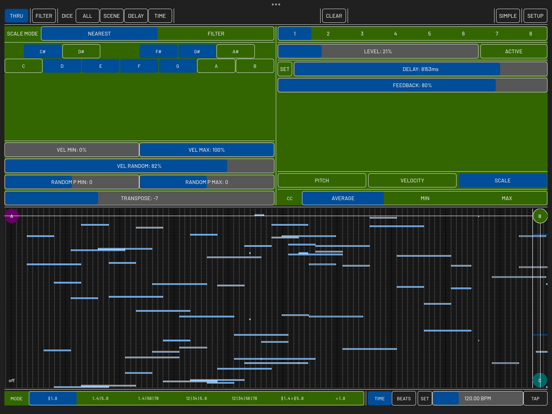Viewport: 552px width, 414px height.
Task: Toggle the E scale note
Action: pos(101,66)
